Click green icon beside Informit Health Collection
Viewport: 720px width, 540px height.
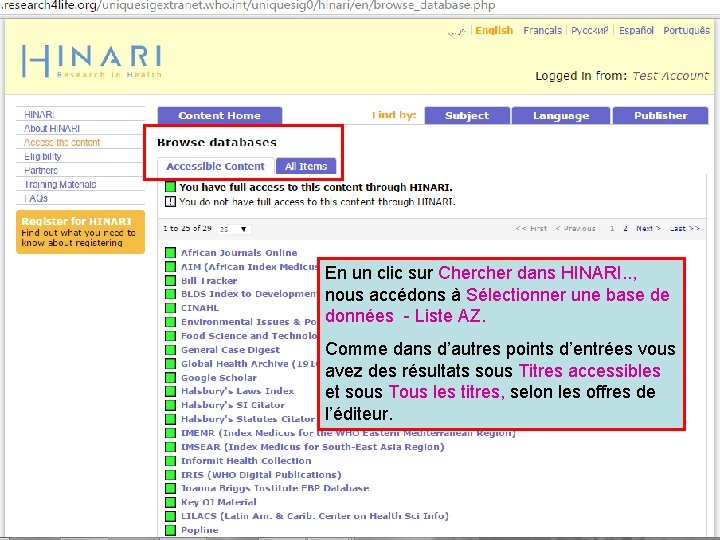[170, 461]
